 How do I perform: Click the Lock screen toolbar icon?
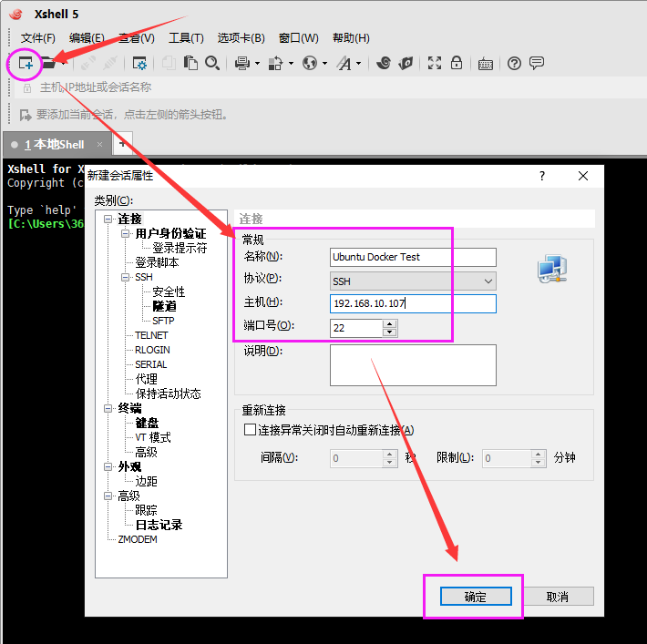[457, 63]
